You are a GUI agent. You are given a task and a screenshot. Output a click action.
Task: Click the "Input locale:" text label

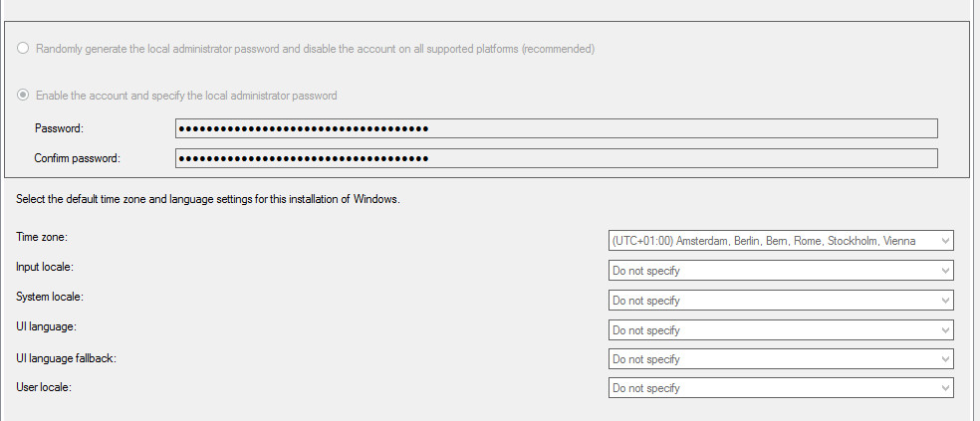(x=45, y=268)
